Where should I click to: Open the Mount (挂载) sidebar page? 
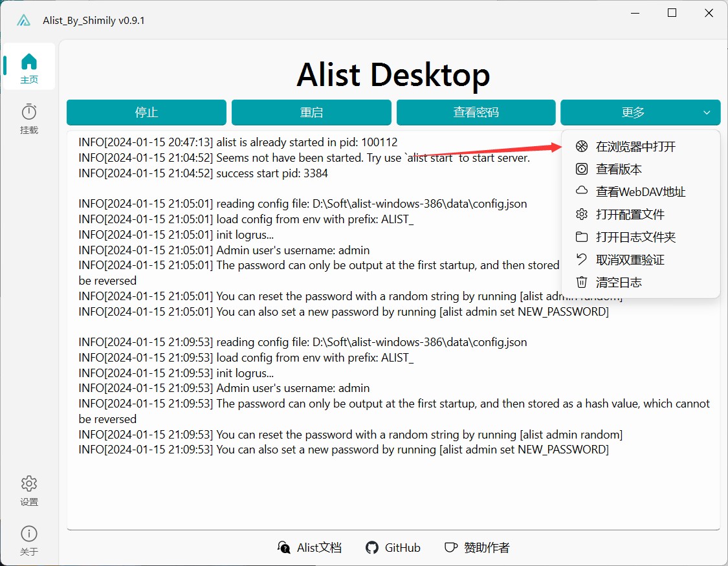pyautogui.click(x=29, y=113)
